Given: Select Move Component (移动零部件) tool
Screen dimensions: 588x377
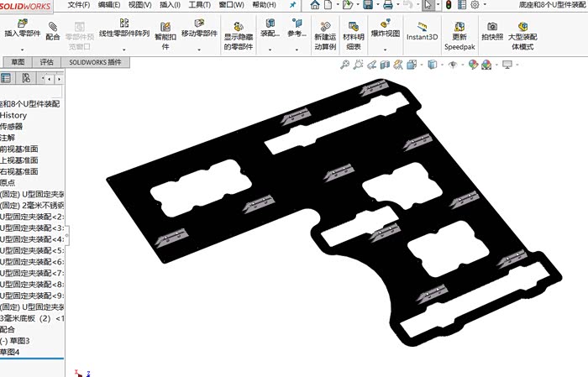Looking at the screenshot, I should coord(199,24).
